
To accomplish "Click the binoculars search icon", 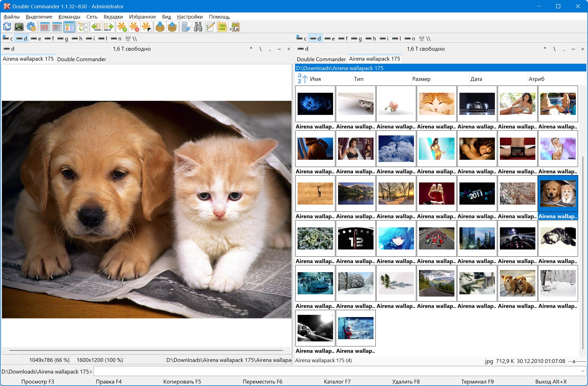I will click(198, 27).
